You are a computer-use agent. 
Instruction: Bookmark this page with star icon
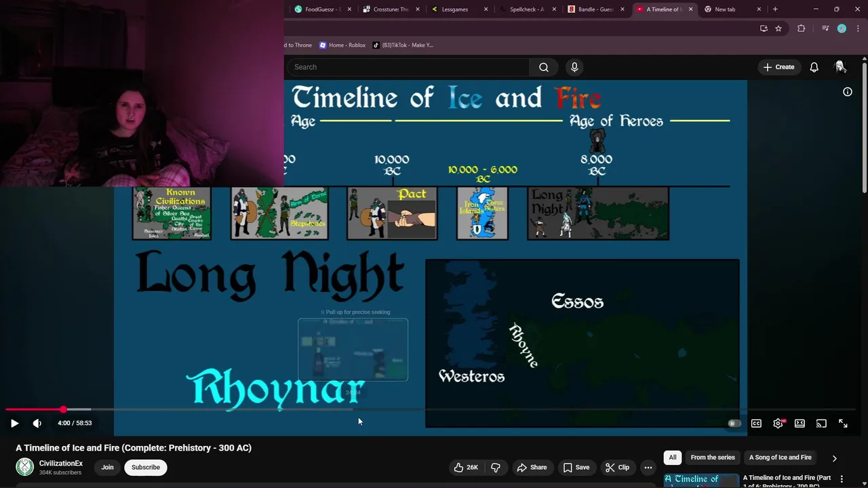pyautogui.click(x=778, y=28)
